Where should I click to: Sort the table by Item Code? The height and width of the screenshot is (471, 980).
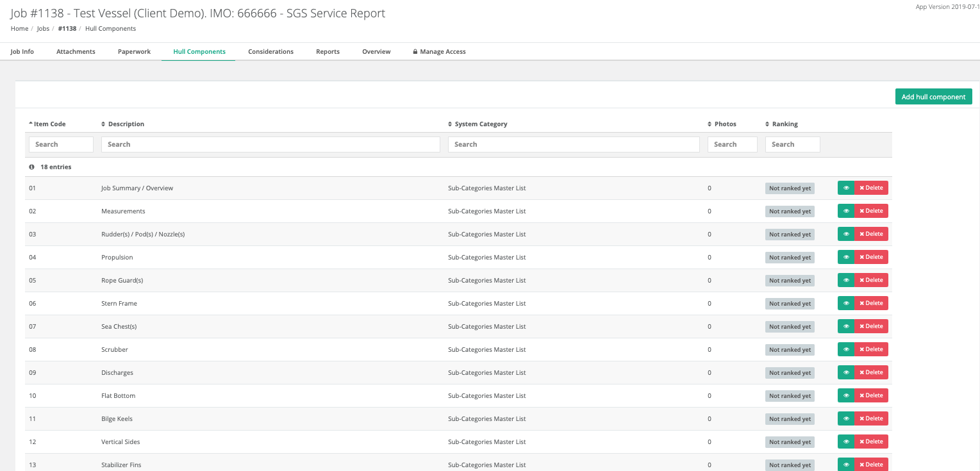[x=49, y=124]
